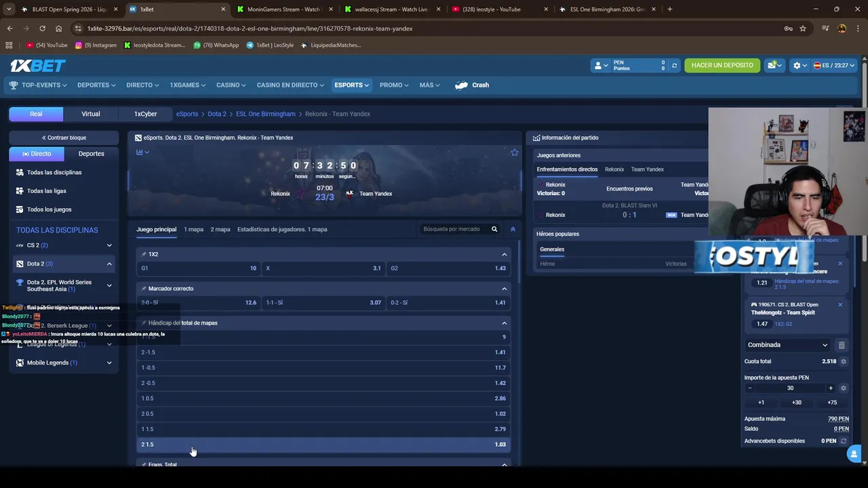Viewport: 868px width, 488px height.
Task: Open the Combinada bet type dropdown
Action: pyautogui.click(x=787, y=345)
